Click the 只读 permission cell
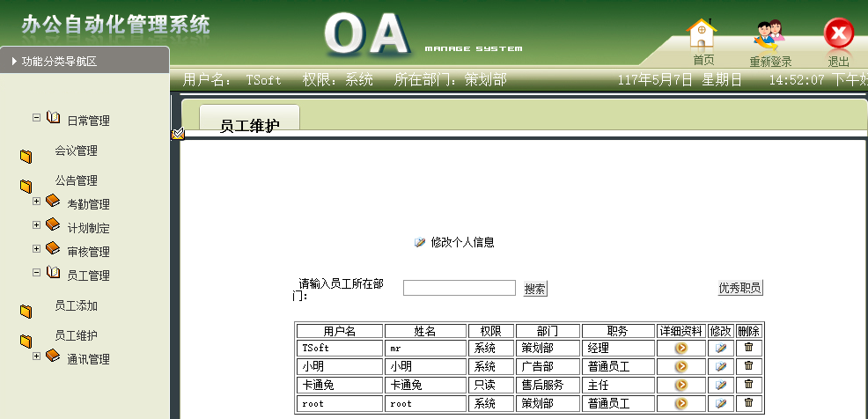The width and height of the screenshot is (868, 419). (x=491, y=386)
